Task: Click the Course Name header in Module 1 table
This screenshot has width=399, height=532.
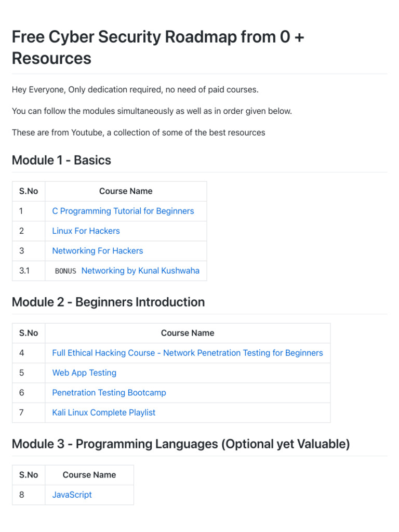Action: coord(126,191)
